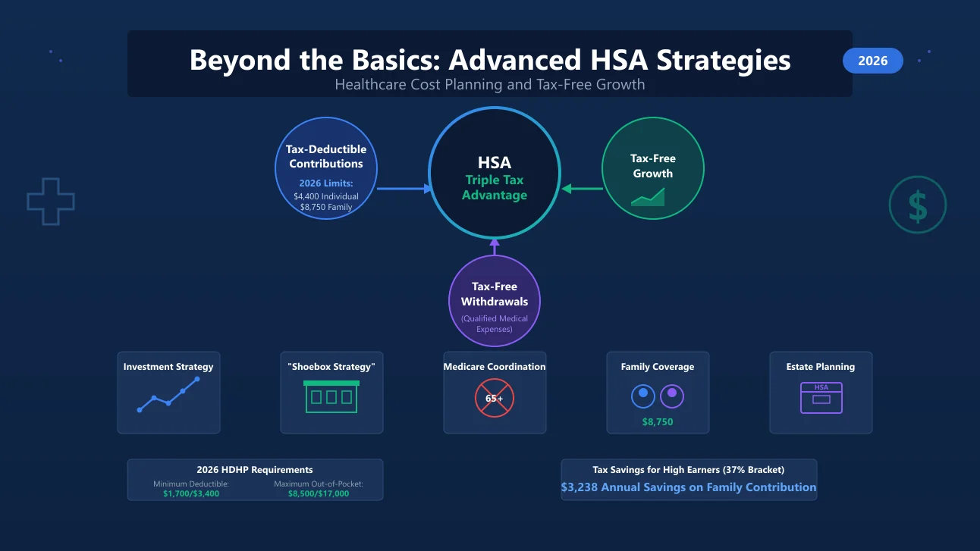Click the 2026 year badge
Viewport: 980px width, 551px height.
[x=873, y=61]
